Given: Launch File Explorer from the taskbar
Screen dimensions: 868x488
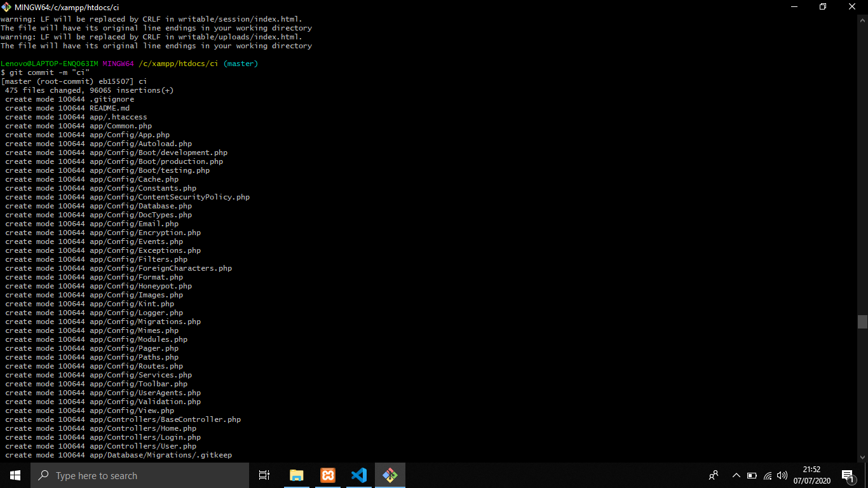Looking at the screenshot, I should coord(296,475).
